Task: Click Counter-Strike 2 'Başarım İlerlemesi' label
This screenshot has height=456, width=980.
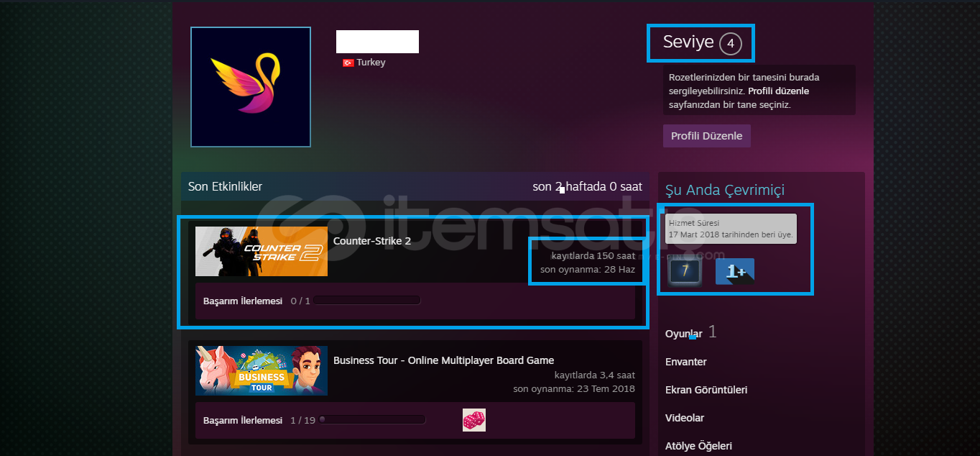Action: coord(243,301)
